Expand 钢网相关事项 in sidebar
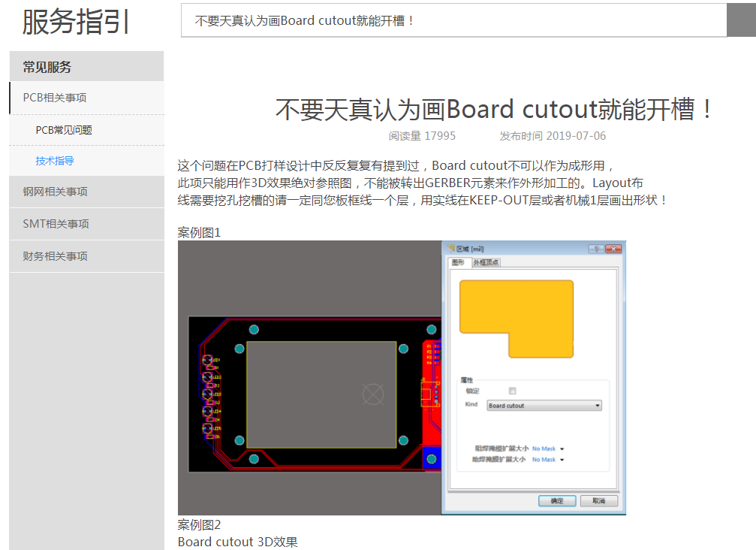Viewport: 756px width, 550px height. click(55, 192)
